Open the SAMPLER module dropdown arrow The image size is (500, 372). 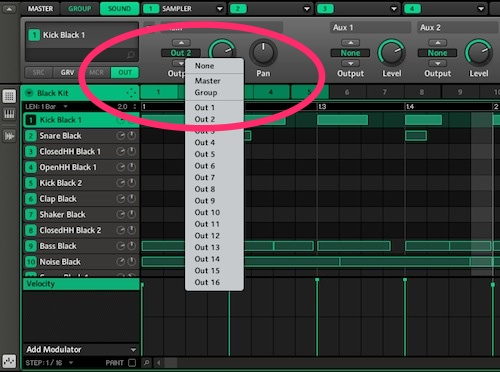(x=220, y=9)
